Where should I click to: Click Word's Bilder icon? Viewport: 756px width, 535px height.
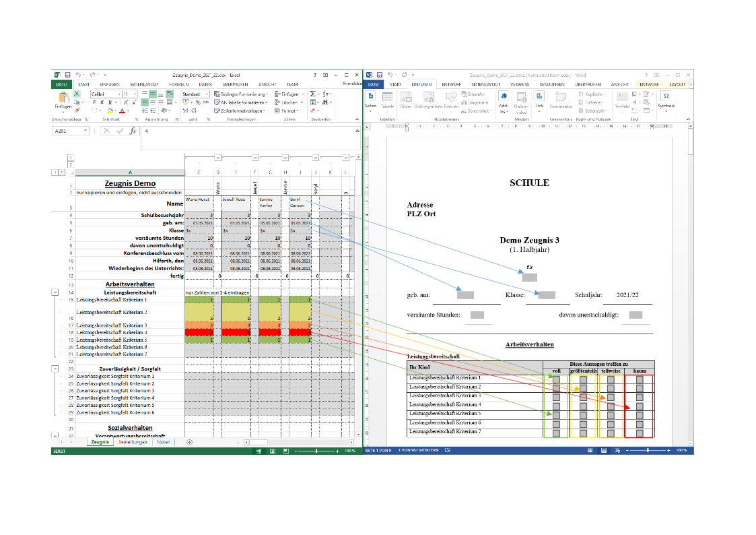tap(406, 98)
